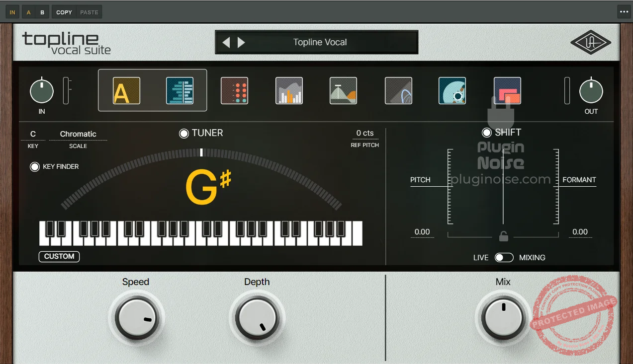Click the Mix knob

pos(503,318)
